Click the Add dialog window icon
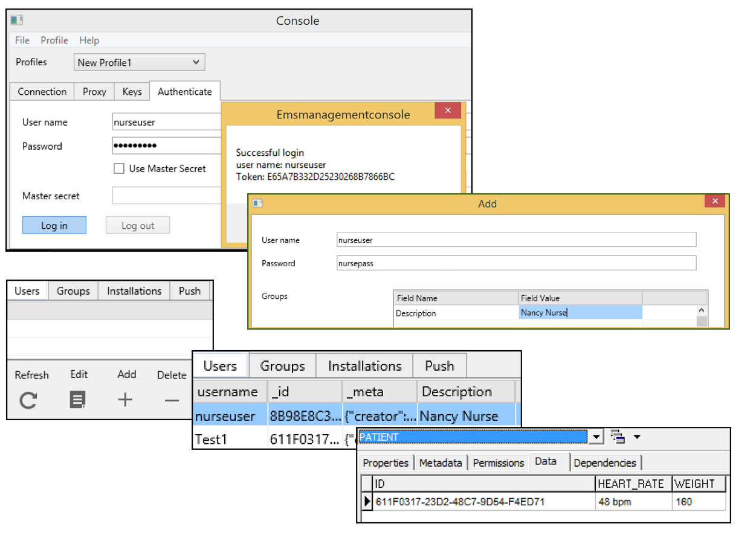756x544 pixels. [258, 203]
